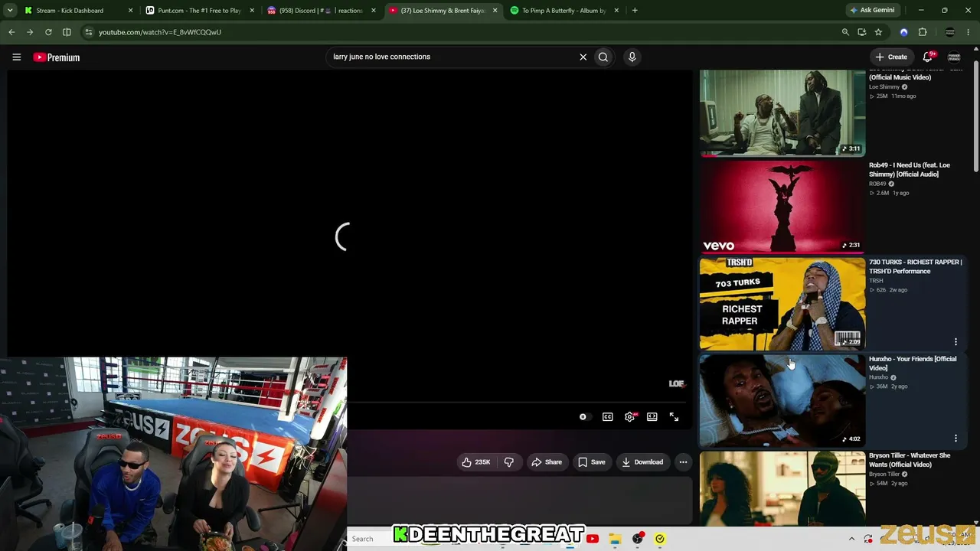Viewport: 980px width, 551px height.
Task: Open the Hunxho - Your Friends title link
Action: pos(913,364)
